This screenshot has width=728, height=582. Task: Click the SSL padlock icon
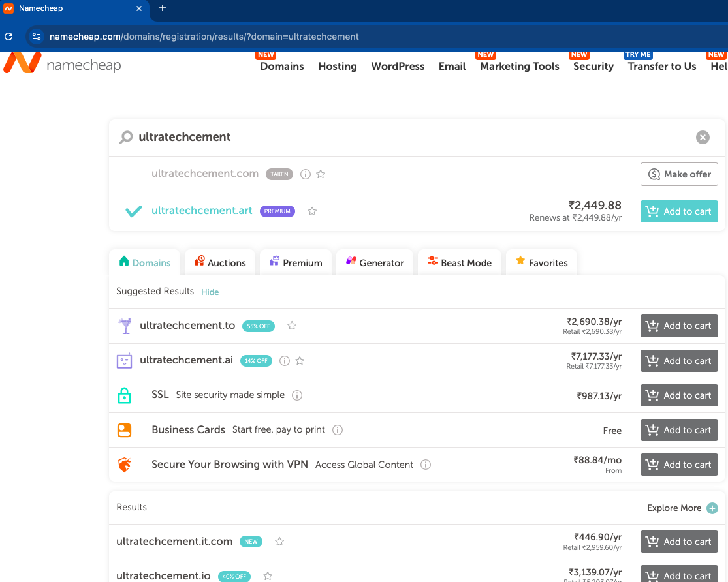click(x=124, y=395)
